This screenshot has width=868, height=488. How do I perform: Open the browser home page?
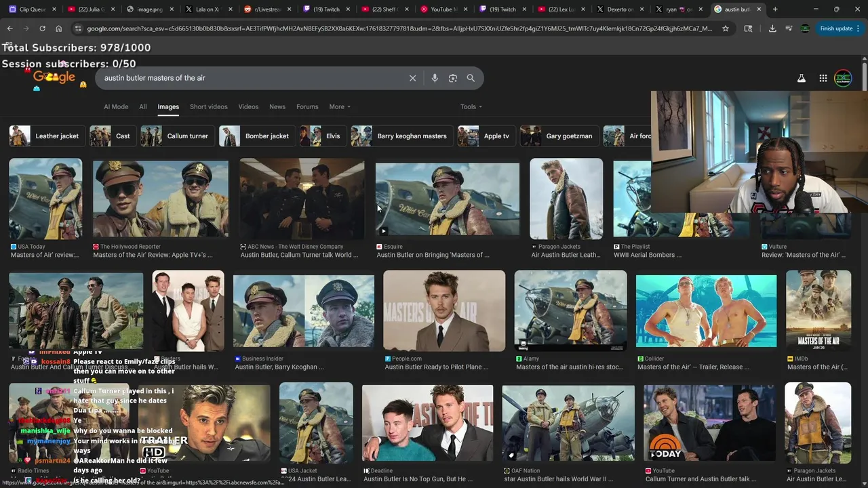click(x=58, y=28)
